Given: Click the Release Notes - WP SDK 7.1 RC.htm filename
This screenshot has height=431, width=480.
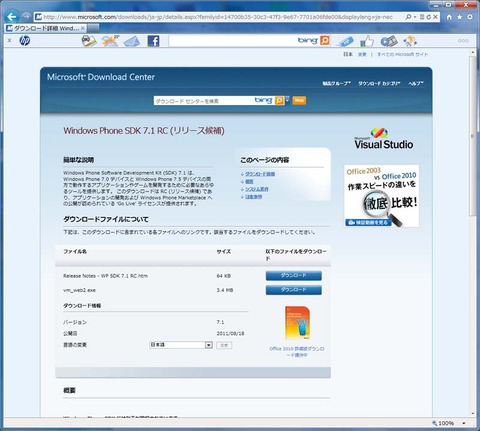Looking at the screenshot, I should 105,276.
